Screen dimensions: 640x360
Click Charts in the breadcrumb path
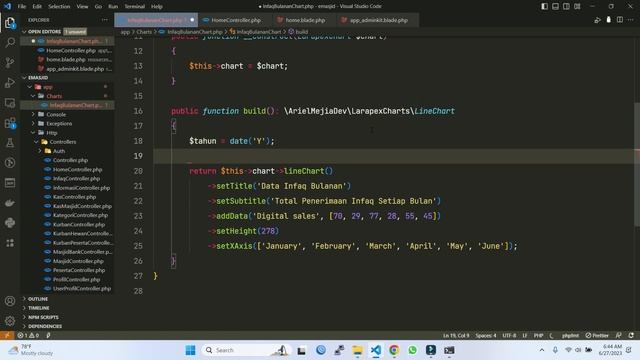144,31
